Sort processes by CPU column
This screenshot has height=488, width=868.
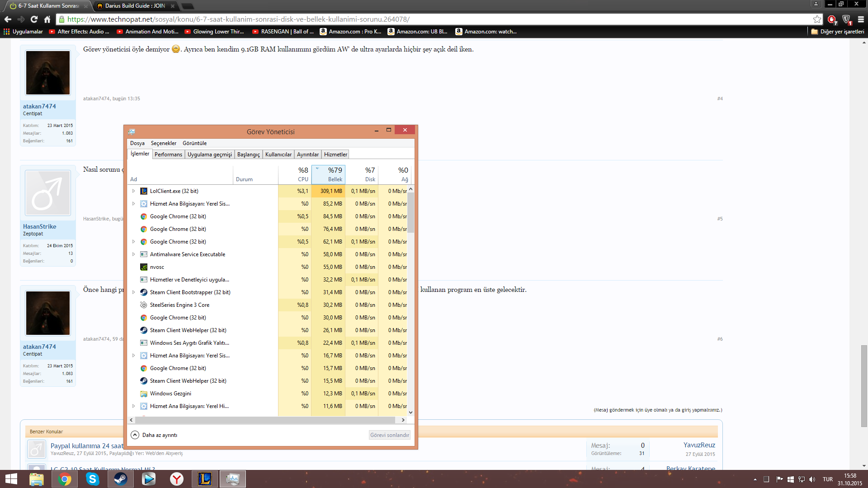[x=295, y=174]
